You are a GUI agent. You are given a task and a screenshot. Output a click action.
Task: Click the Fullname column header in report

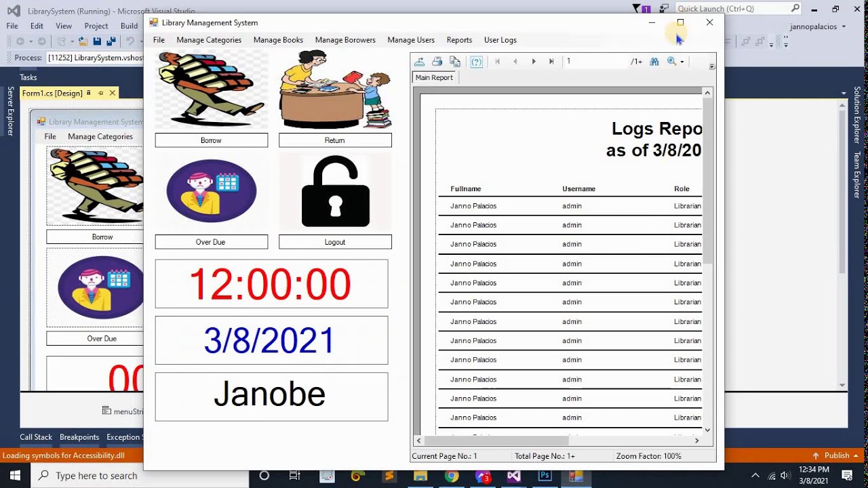pyautogui.click(x=466, y=189)
